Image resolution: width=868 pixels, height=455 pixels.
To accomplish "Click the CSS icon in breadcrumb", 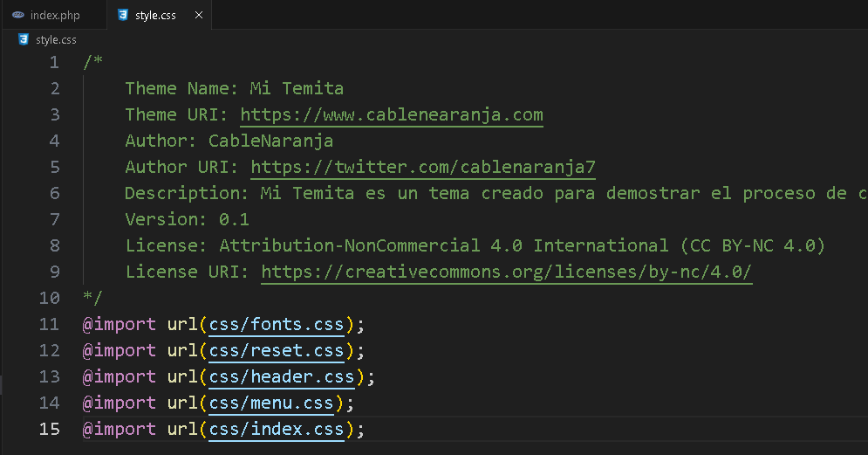I will [x=24, y=39].
